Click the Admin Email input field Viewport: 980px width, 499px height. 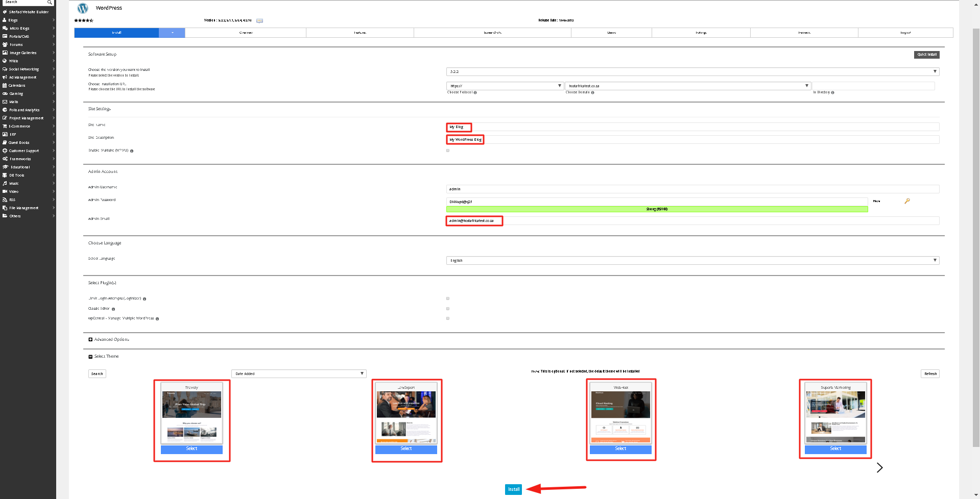click(x=692, y=220)
